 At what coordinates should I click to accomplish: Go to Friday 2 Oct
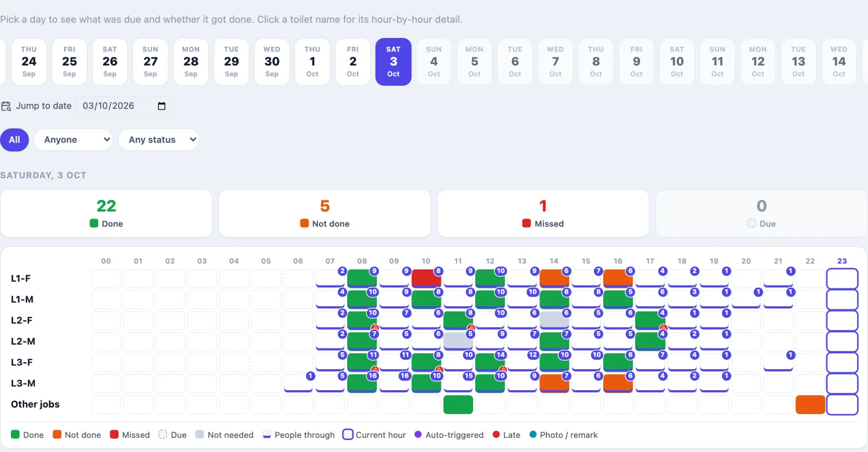point(353,62)
